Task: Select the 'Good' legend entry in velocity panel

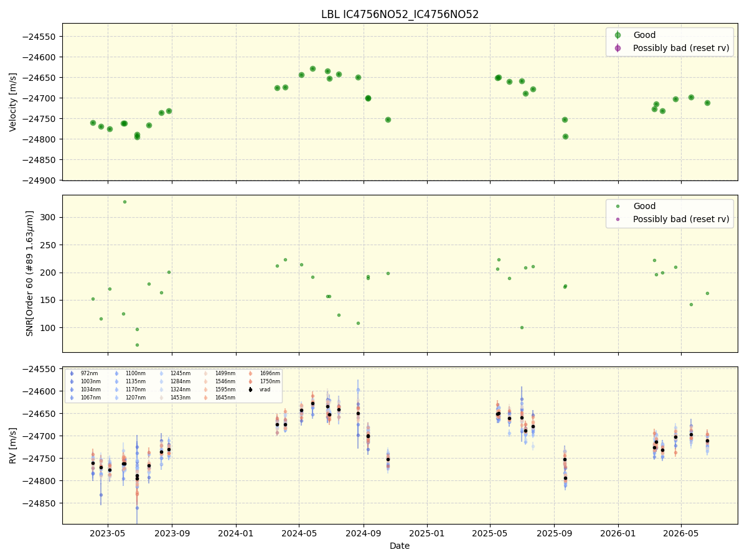Action: [x=644, y=35]
